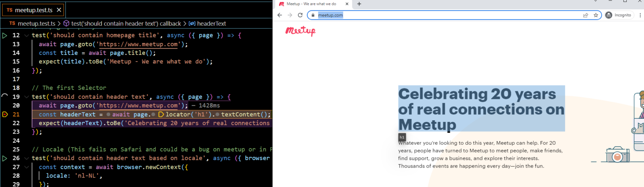Screen dimensions: 644x187
Task: Collapse the code fold at line 12
Action: [27, 35]
